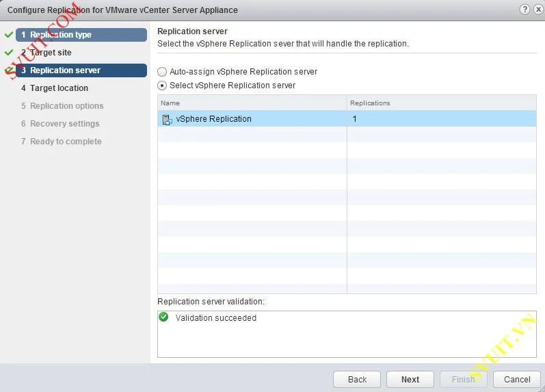Choose Select vSphere Replication server radio

(162, 86)
